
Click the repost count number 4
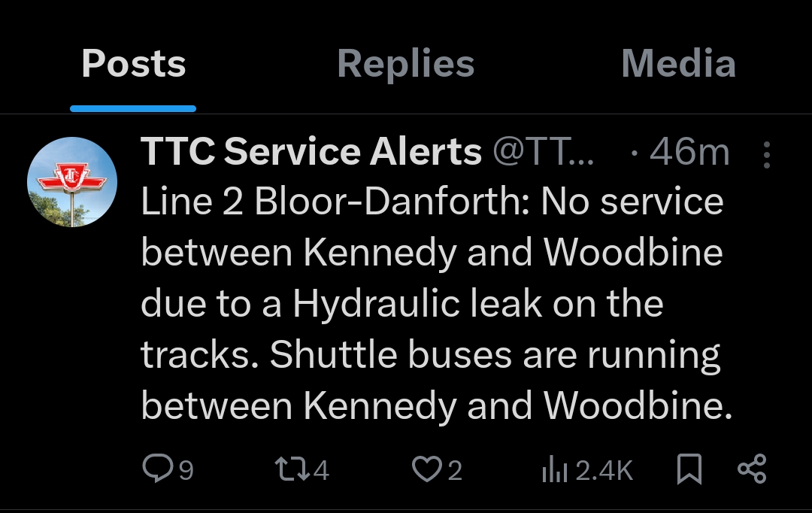pyautogui.click(x=321, y=471)
